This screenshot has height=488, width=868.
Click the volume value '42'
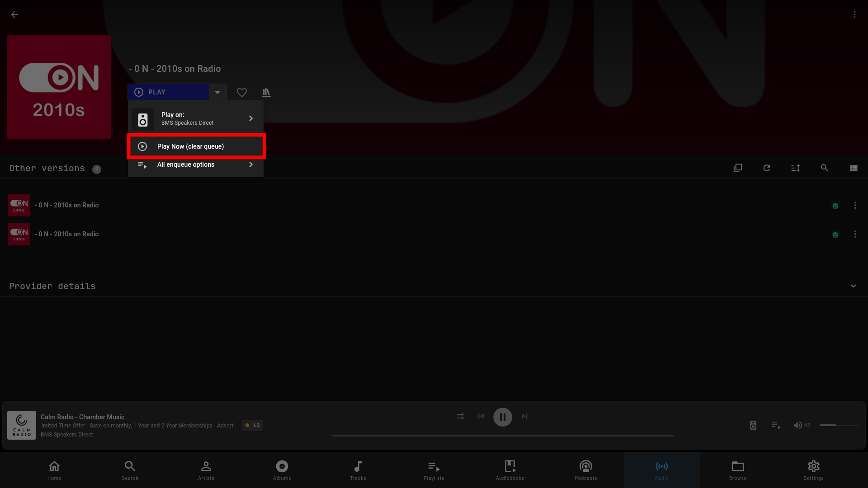coord(807,425)
